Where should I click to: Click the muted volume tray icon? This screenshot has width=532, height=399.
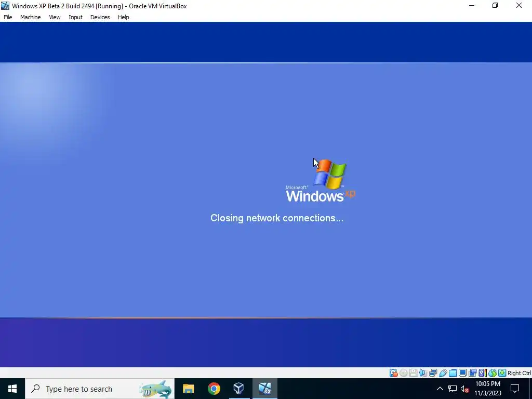(x=464, y=389)
